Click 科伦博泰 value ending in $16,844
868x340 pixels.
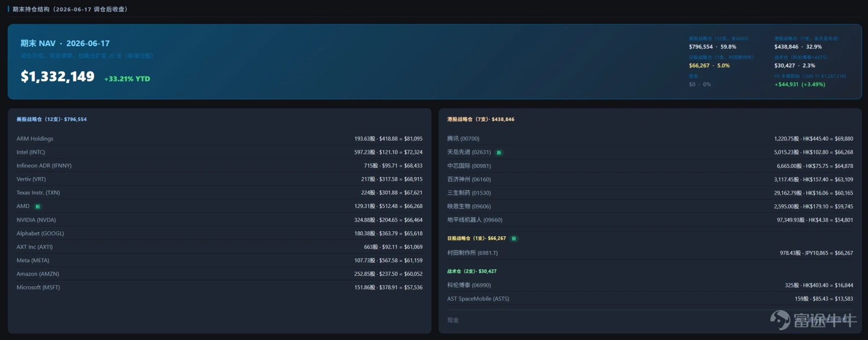pyautogui.click(x=819, y=286)
